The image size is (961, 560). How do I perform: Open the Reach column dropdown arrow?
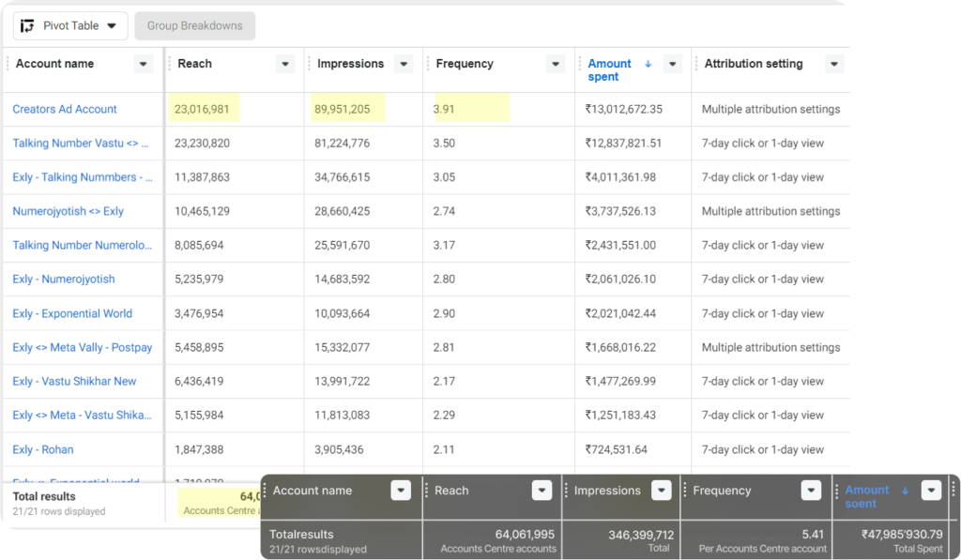point(285,64)
